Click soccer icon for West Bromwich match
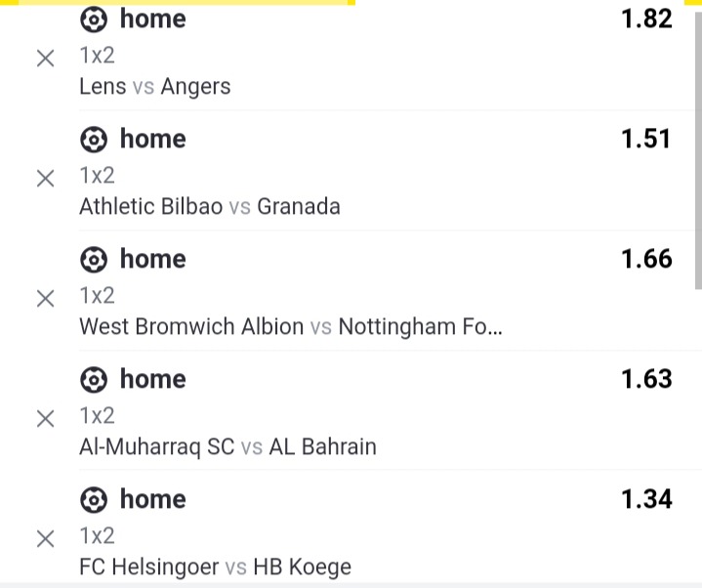702x588 pixels. click(93, 260)
